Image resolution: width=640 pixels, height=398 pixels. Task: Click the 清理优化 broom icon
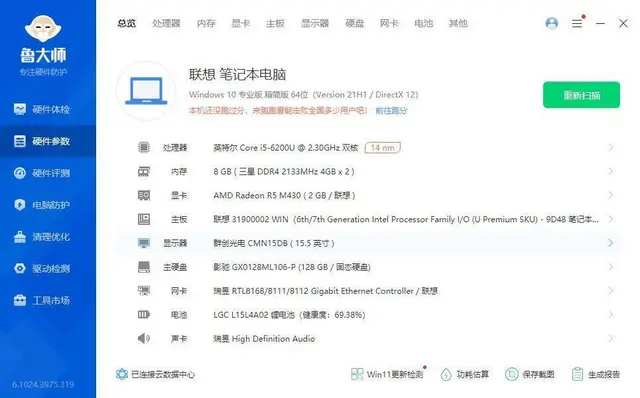click(20, 237)
